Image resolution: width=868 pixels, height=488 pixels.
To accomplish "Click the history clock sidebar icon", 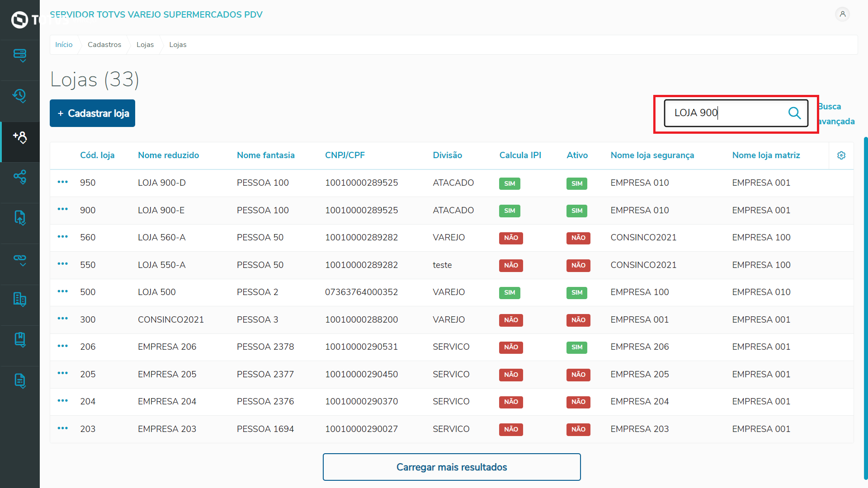I will pyautogui.click(x=20, y=96).
